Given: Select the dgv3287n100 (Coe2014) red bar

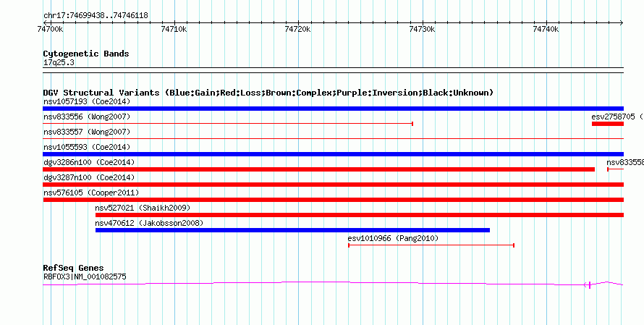Looking at the screenshot, I should point(333,185).
